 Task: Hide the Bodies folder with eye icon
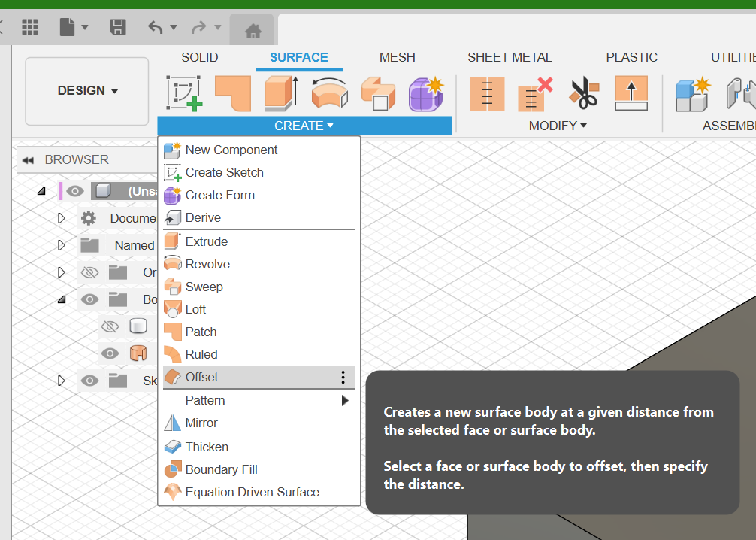coord(89,299)
